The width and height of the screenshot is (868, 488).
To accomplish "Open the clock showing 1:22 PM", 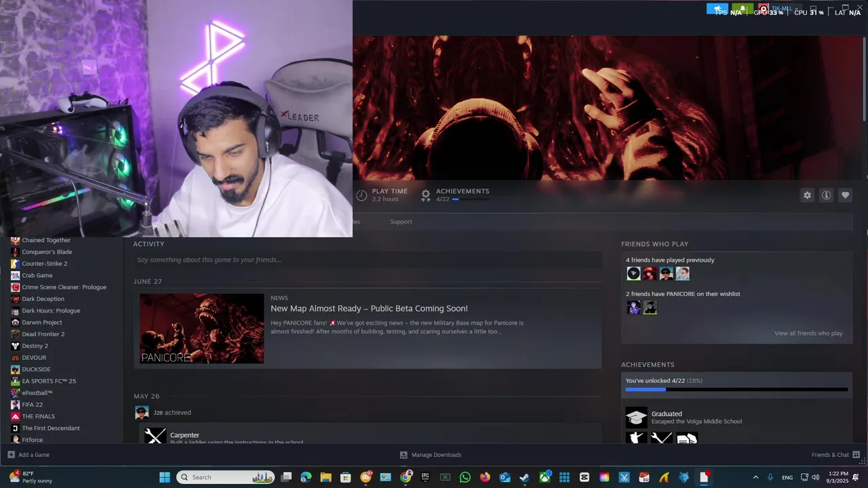I will 838,477.
